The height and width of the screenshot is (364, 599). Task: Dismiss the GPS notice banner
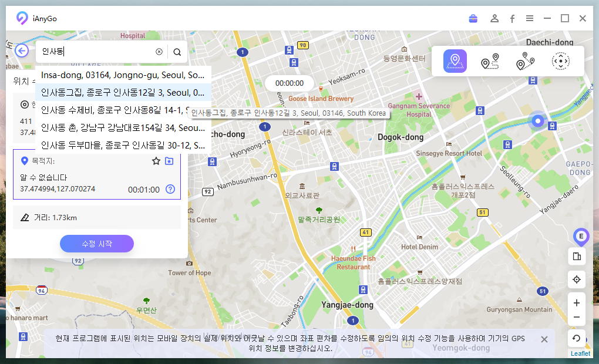(544, 339)
